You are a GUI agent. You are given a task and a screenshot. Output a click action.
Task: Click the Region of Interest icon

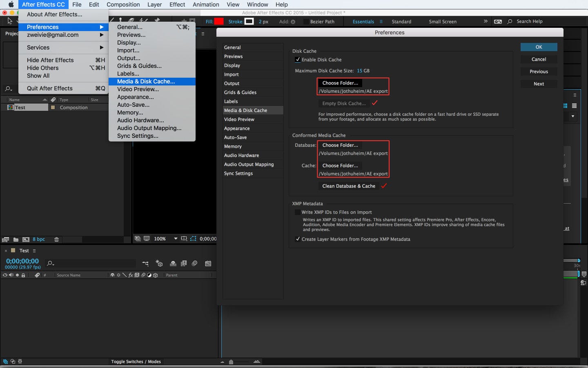point(184,238)
